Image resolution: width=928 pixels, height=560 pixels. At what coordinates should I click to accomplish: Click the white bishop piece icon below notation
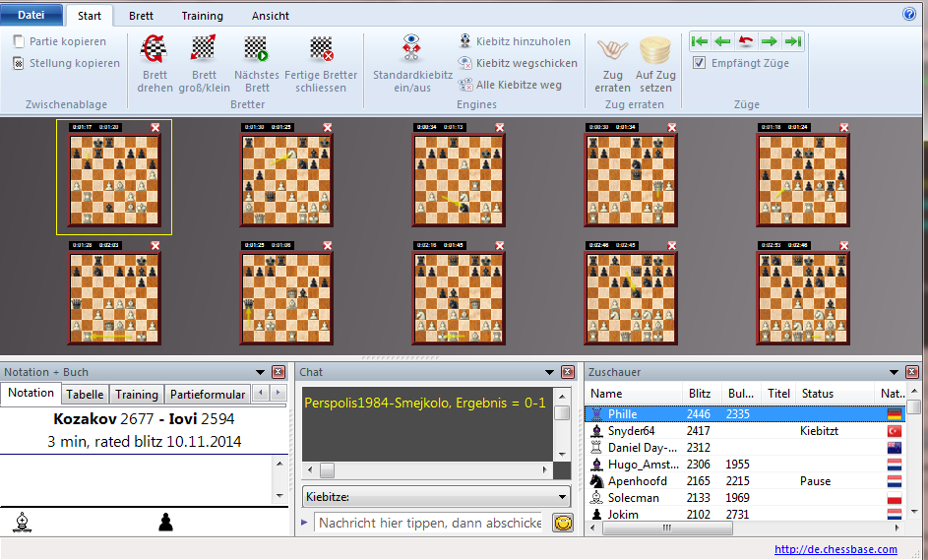pyautogui.click(x=23, y=523)
